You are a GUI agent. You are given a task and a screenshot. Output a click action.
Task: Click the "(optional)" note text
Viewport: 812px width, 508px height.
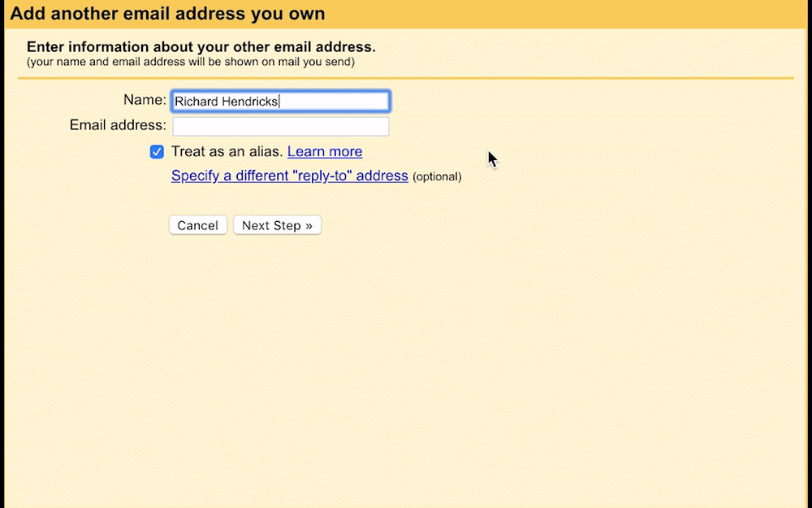[x=437, y=176]
